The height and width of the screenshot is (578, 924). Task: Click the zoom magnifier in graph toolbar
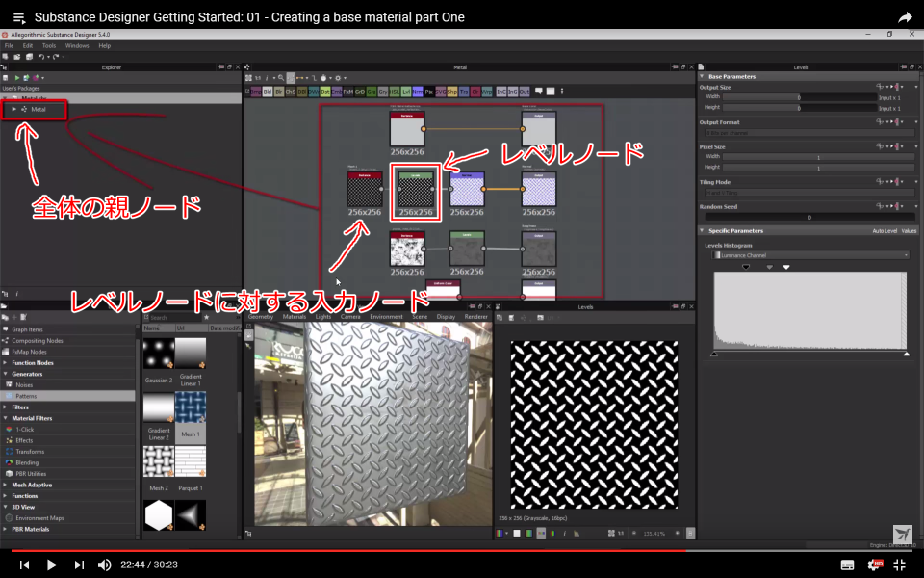click(x=281, y=78)
